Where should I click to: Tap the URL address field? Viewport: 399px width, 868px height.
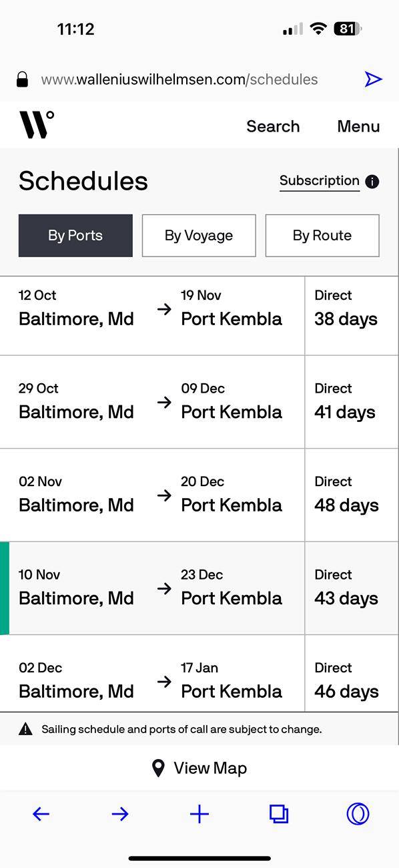pyautogui.click(x=179, y=79)
